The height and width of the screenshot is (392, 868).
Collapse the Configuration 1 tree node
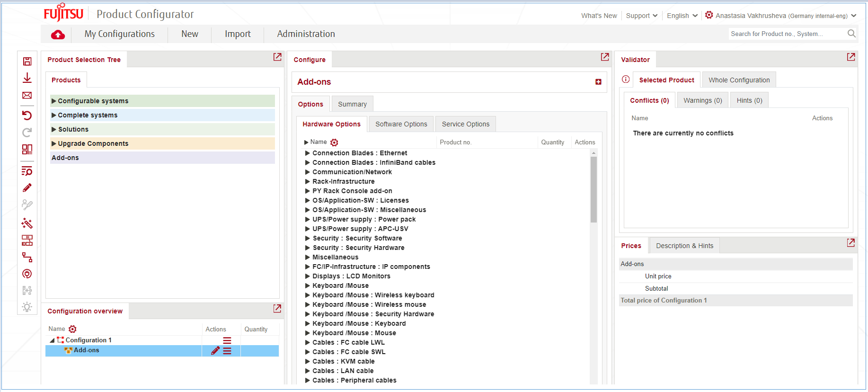click(x=52, y=340)
